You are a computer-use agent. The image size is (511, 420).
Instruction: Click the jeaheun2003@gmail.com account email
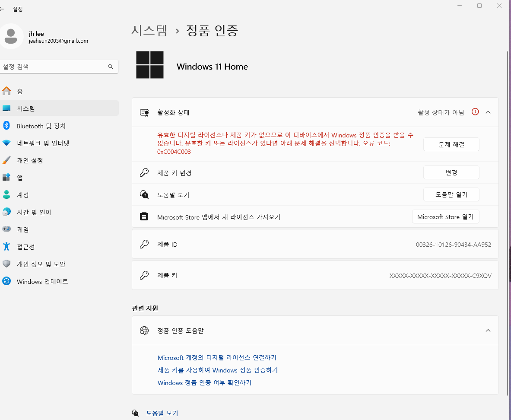pyautogui.click(x=58, y=41)
